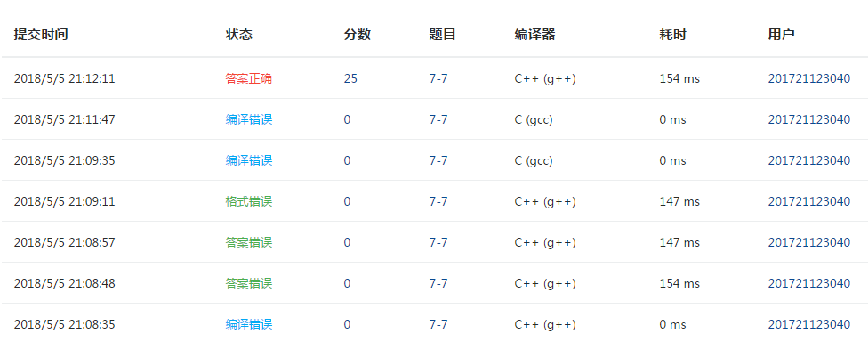This screenshot has width=868, height=342.
Task: Select C++ (g++) compiler in the 21:09:11 row
Action: 545,202
